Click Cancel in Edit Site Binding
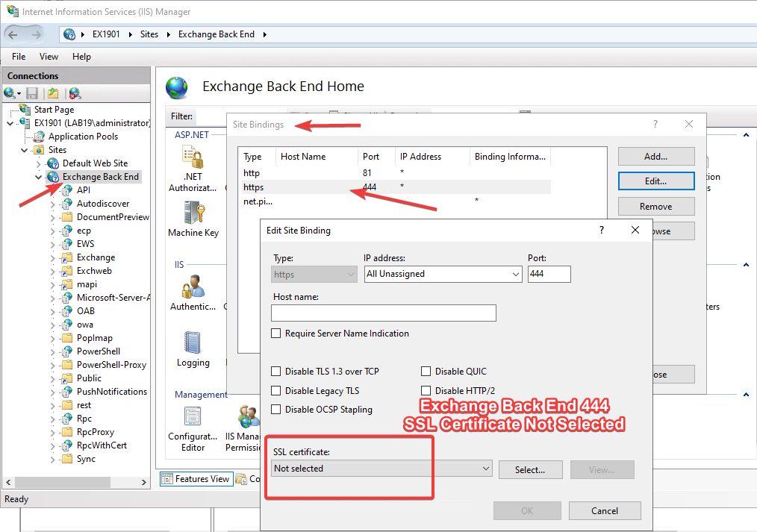The width and height of the screenshot is (757, 532). pos(605,511)
